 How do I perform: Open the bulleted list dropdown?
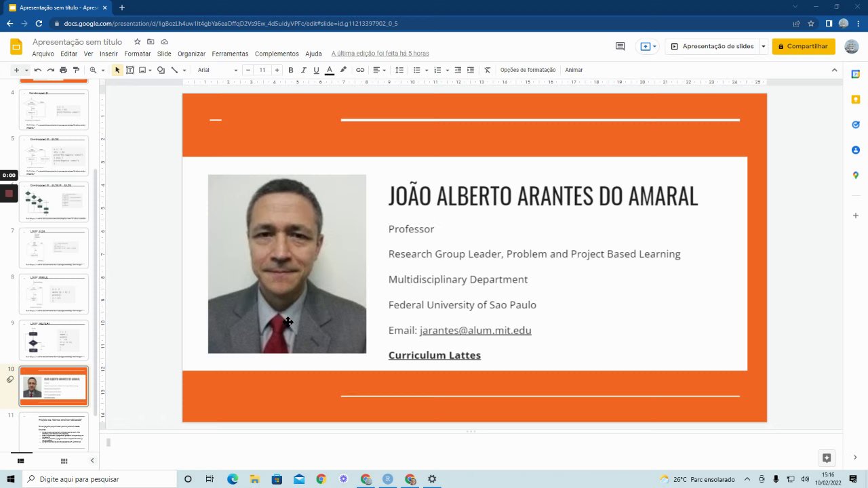pos(420,70)
